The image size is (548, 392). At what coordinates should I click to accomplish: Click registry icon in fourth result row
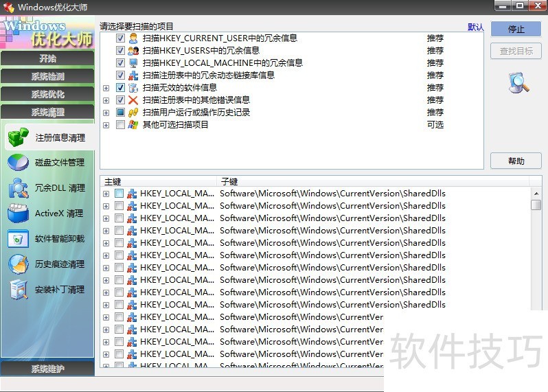pos(132,231)
